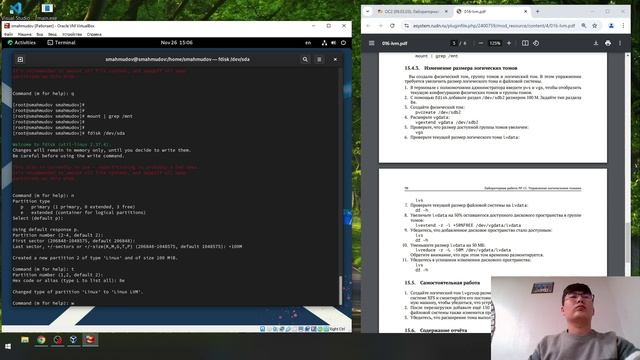Open the Nov 26 clock in GNOME
Screen dimensions: 640x360
point(177,42)
